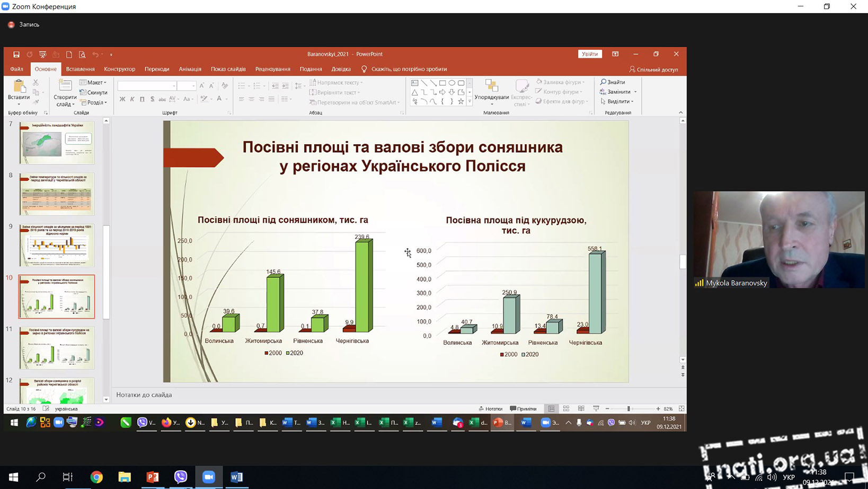Image resolution: width=868 pixels, height=489 pixels.
Task: Expand the shapes gallery more arrow
Action: coord(470,101)
